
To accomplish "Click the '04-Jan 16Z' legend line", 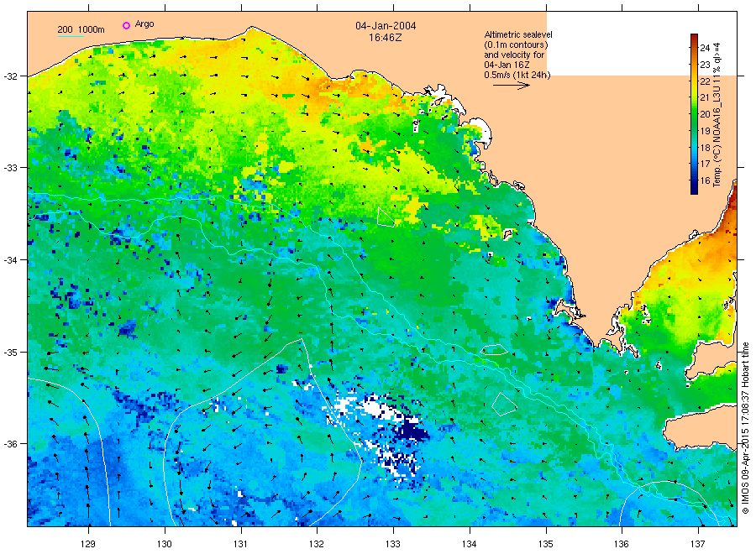I will click(507, 65).
